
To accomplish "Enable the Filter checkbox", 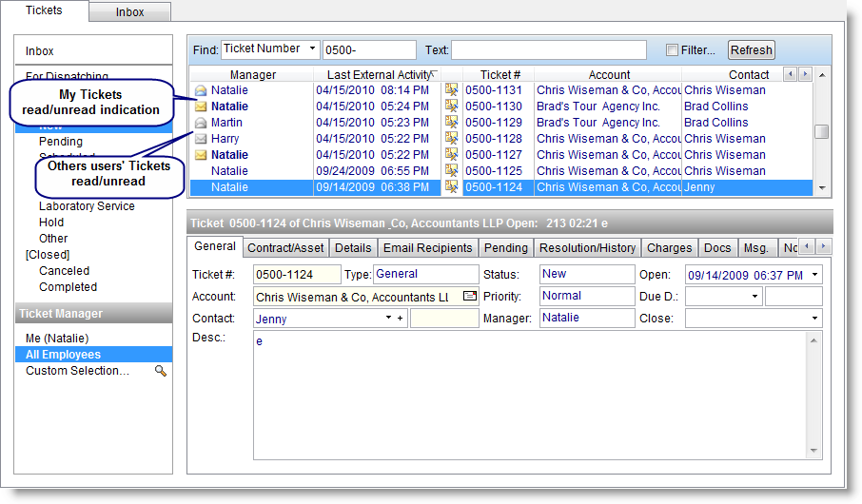I will point(673,50).
